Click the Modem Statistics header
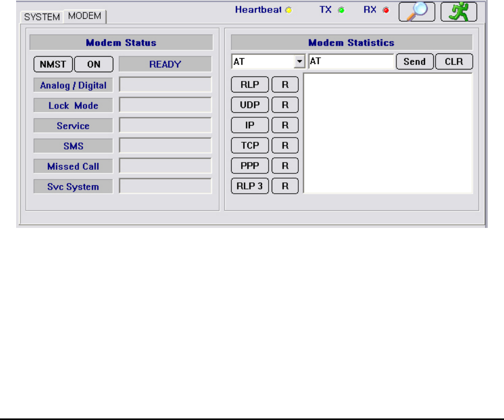 tap(352, 43)
